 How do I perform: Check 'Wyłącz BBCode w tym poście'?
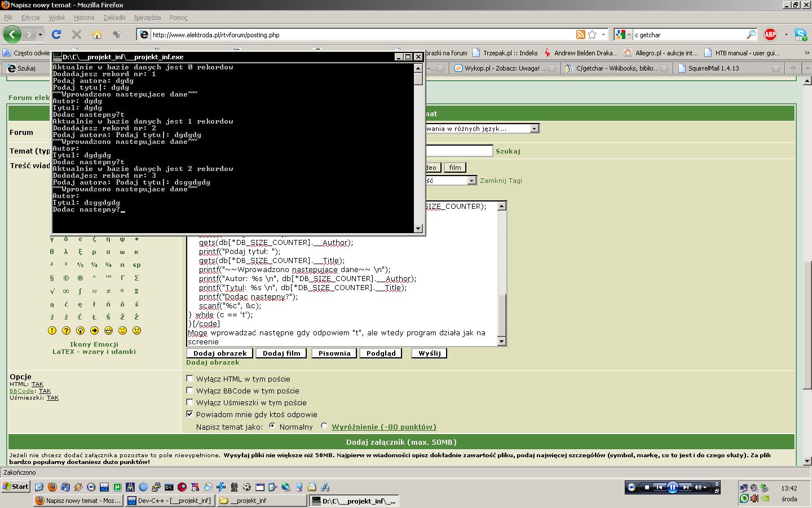click(x=189, y=391)
